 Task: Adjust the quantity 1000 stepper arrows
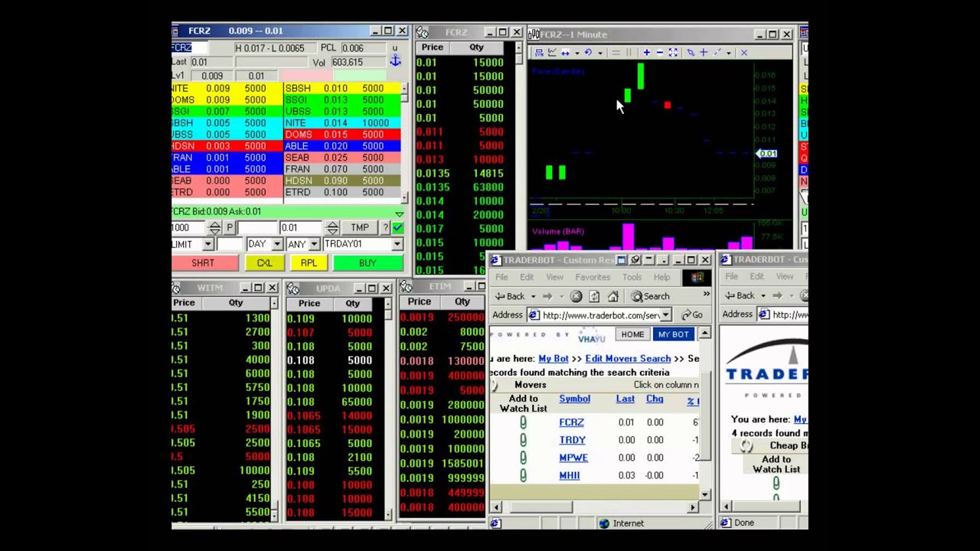[x=215, y=228]
